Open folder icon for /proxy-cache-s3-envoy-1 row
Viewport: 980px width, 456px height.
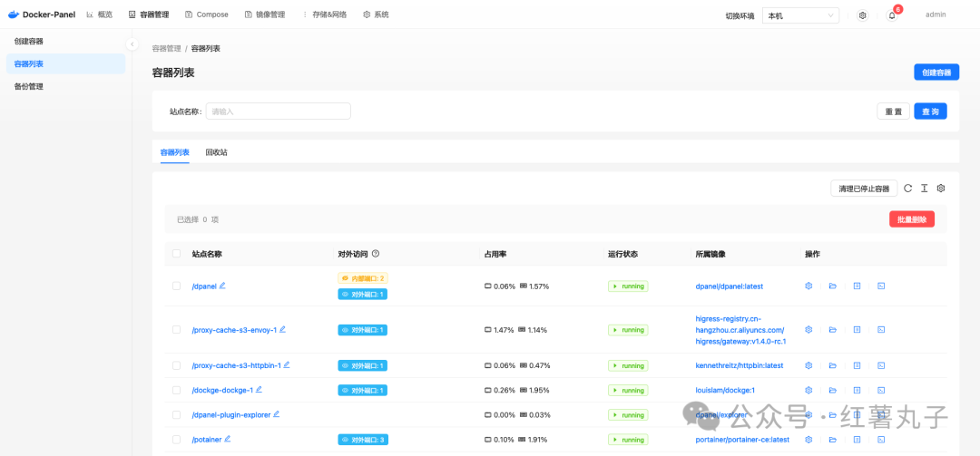[x=832, y=329]
